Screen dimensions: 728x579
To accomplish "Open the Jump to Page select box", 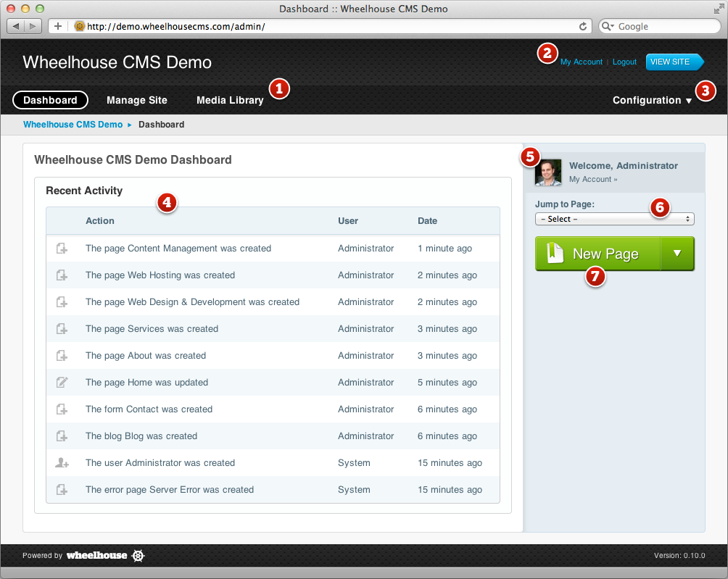I will [x=614, y=219].
